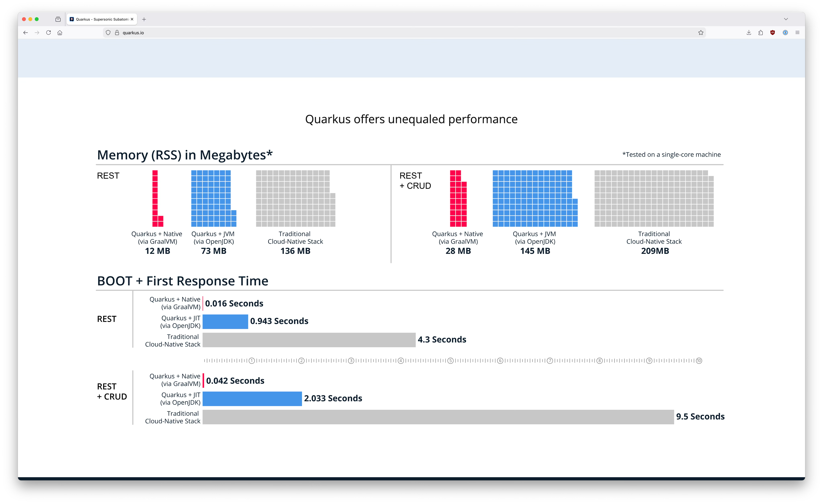Open the hamburger application menu
Screen dimensions: 823x504
(798, 32)
